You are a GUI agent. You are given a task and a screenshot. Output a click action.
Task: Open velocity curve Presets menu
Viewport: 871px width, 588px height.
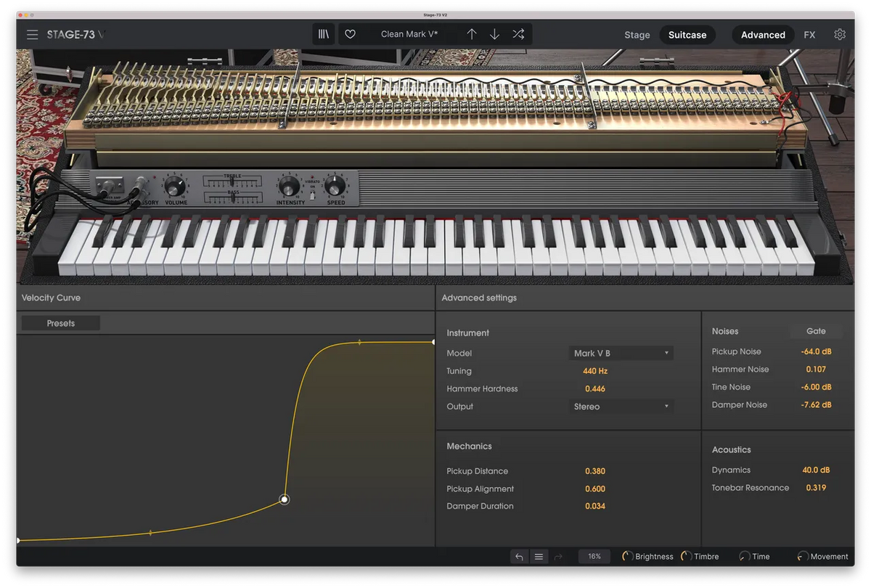61,324
